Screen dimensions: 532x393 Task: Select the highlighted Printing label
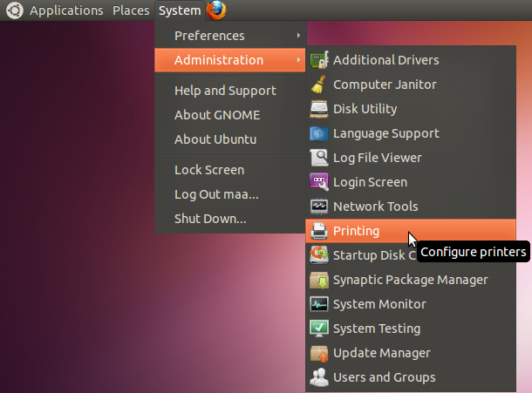point(356,231)
